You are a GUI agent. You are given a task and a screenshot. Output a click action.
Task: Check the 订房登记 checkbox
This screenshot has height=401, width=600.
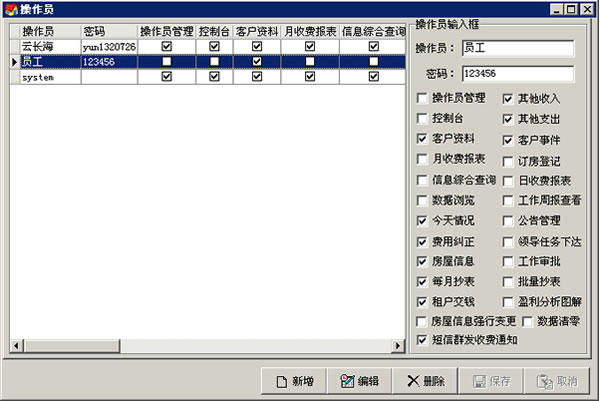(508, 161)
